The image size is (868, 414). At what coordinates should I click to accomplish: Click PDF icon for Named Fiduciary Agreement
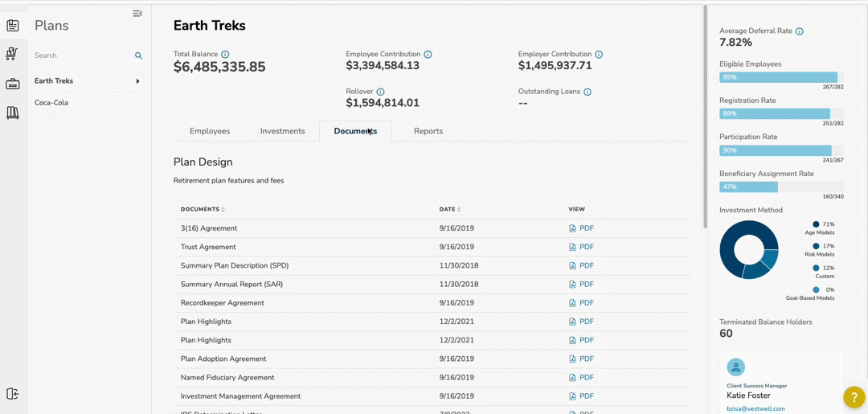tap(573, 378)
